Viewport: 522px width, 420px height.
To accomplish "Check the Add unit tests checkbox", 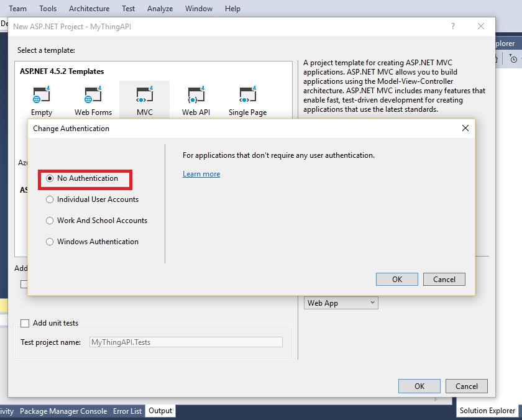I will point(25,323).
